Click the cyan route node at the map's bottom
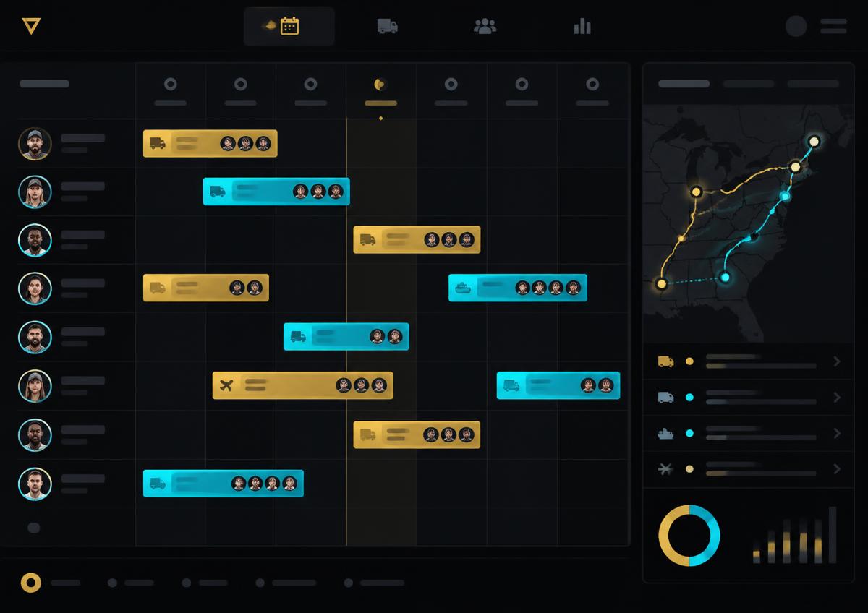Image resolution: width=868 pixels, height=613 pixels. 725,277
